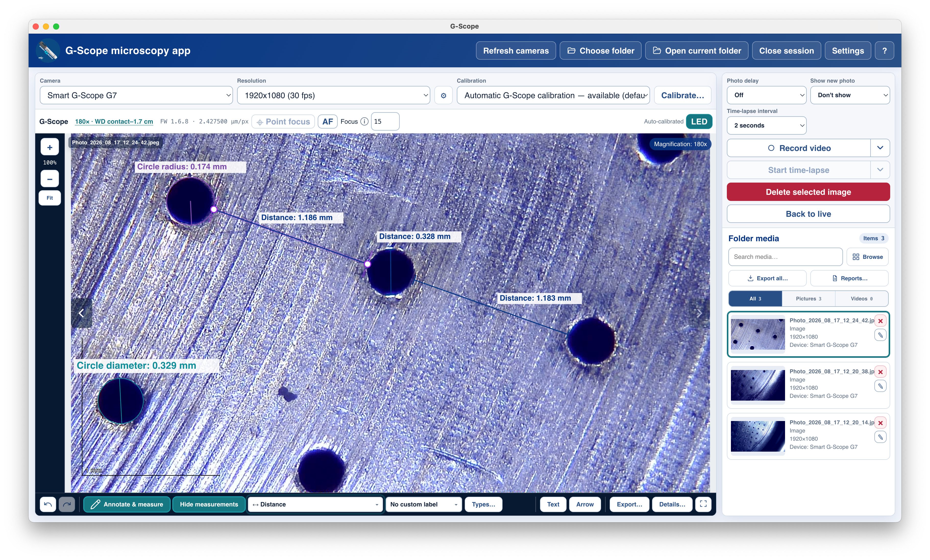Toggle the LED light

point(699,121)
